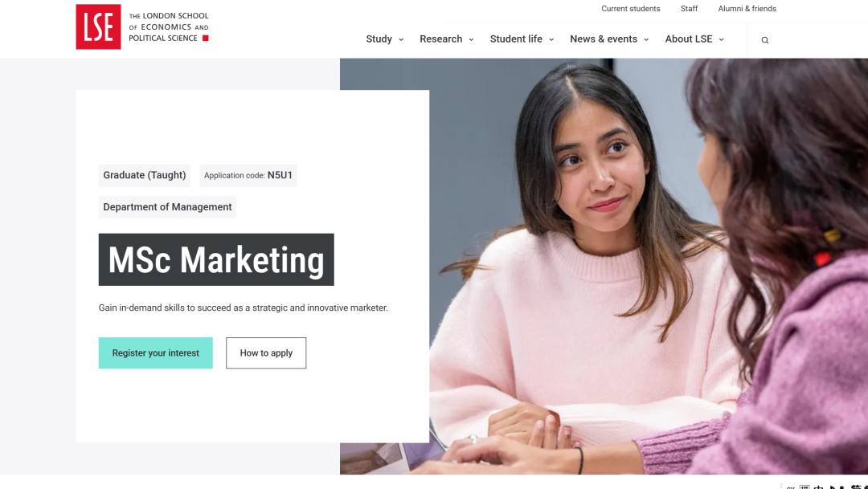Click the MSc Marketing heading
Viewport: 868px width, 489px height.
pos(216,260)
